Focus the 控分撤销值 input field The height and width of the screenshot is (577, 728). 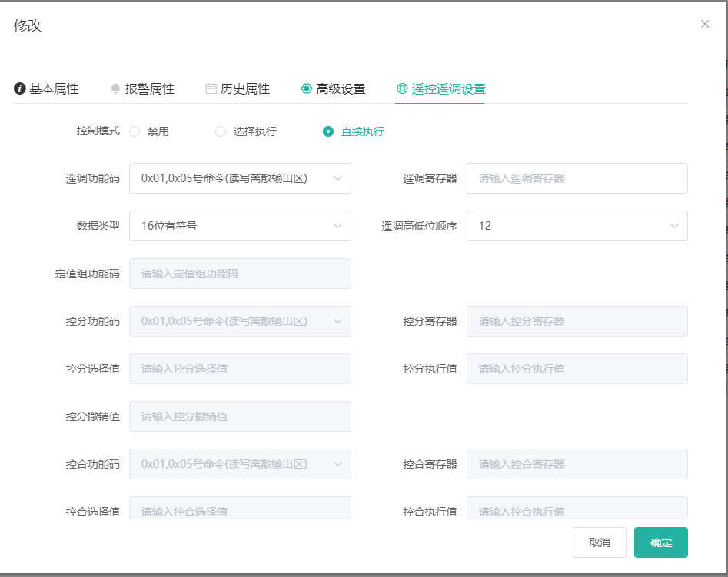(x=240, y=416)
